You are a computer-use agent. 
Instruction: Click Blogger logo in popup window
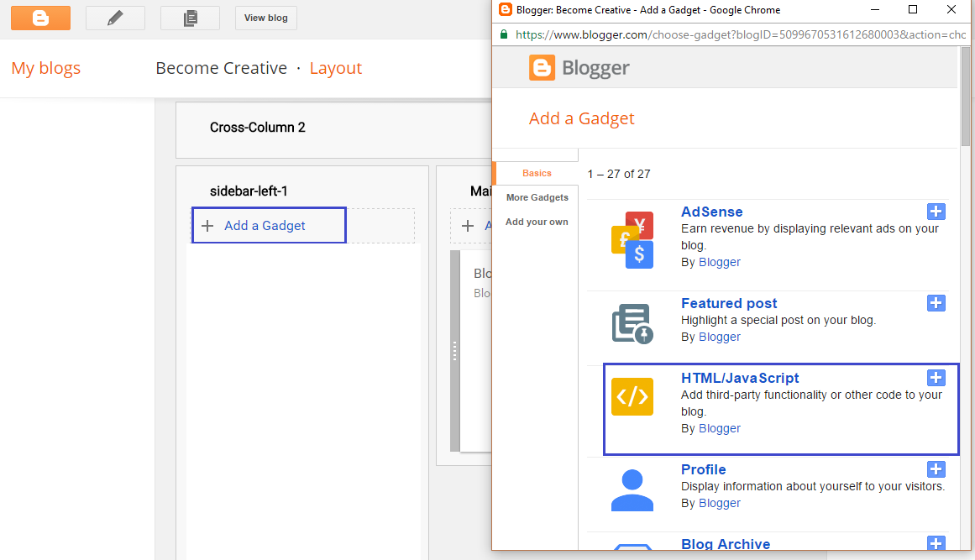coord(579,68)
